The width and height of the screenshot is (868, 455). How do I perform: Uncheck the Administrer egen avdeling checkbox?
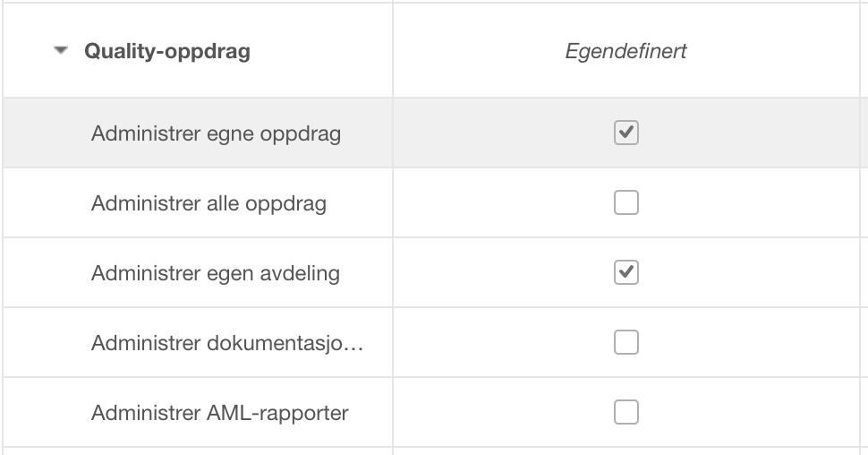point(625,272)
